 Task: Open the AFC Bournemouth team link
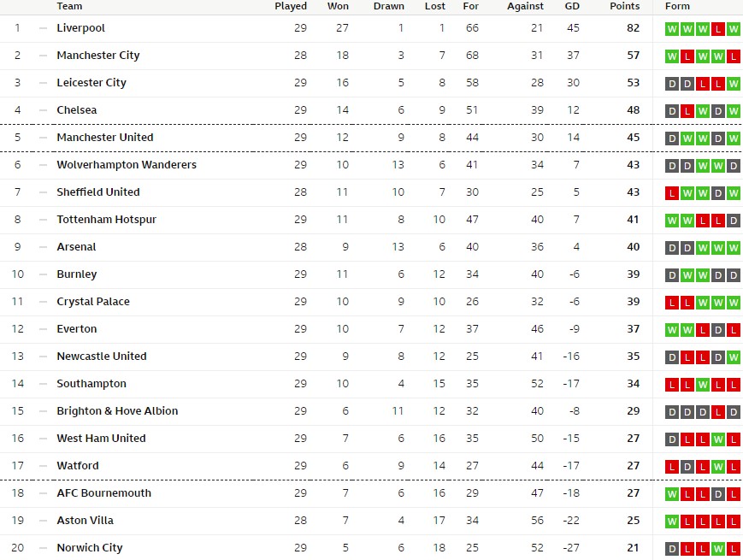coord(103,493)
